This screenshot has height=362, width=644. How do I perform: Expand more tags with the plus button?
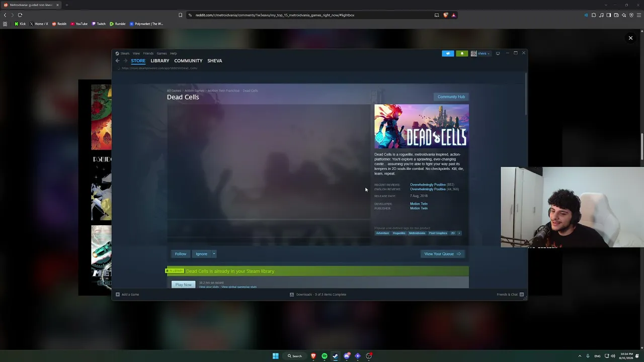click(x=459, y=233)
